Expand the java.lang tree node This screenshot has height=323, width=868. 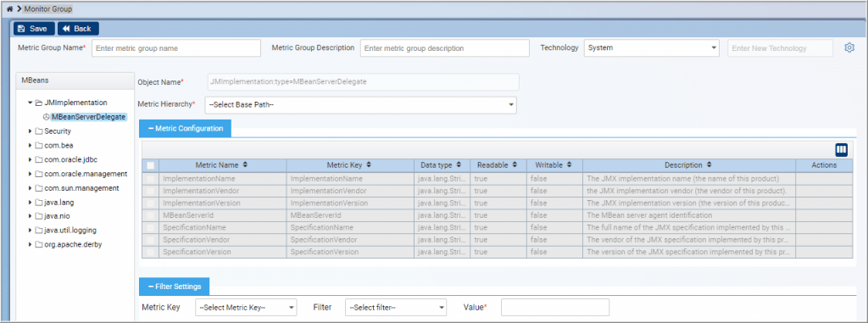tap(30, 203)
